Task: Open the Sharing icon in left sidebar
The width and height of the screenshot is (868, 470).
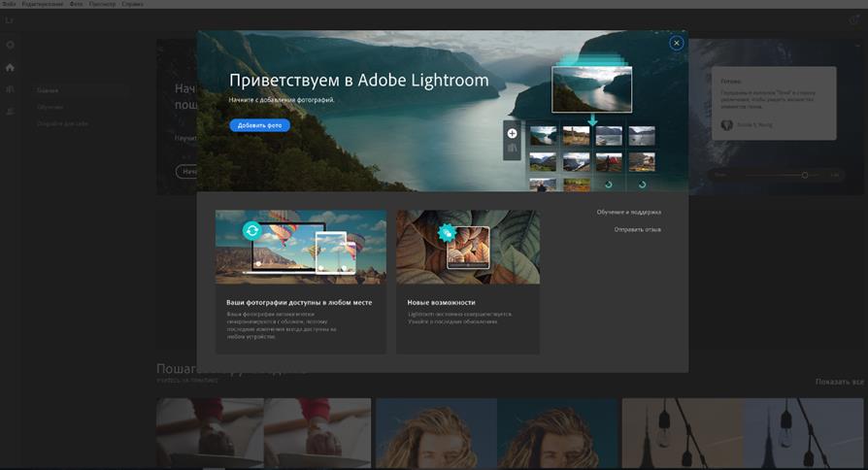Action: click(10, 112)
